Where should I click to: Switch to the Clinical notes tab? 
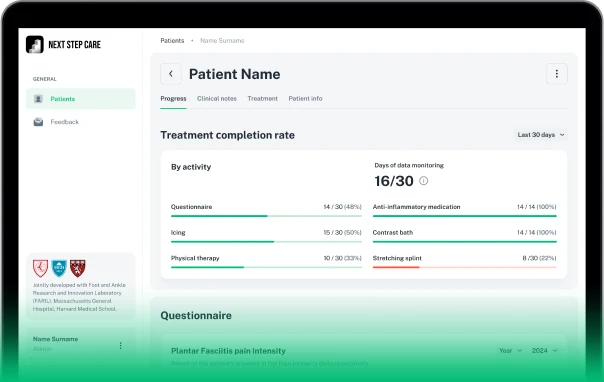217,99
